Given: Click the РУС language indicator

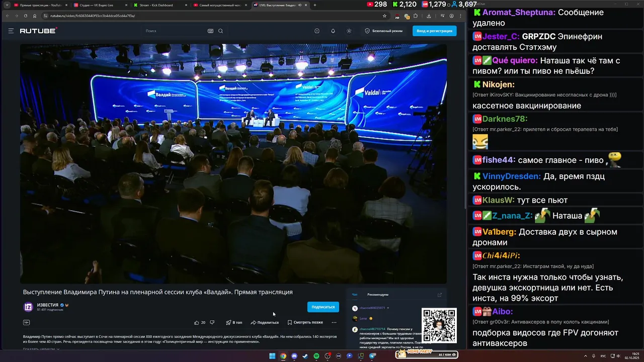Looking at the screenshot, I should (x=603, y=356).
